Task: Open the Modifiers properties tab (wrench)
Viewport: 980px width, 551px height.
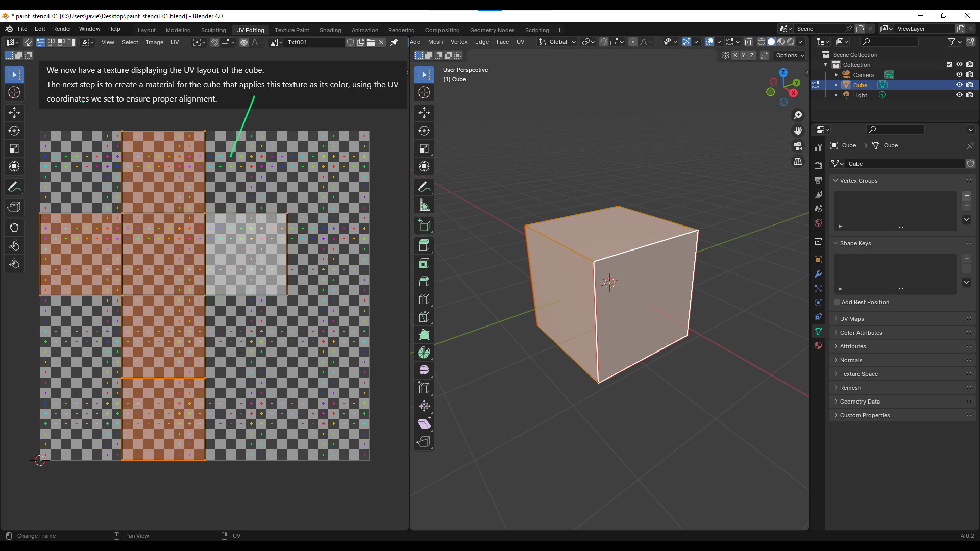Action: click(818, 274)
